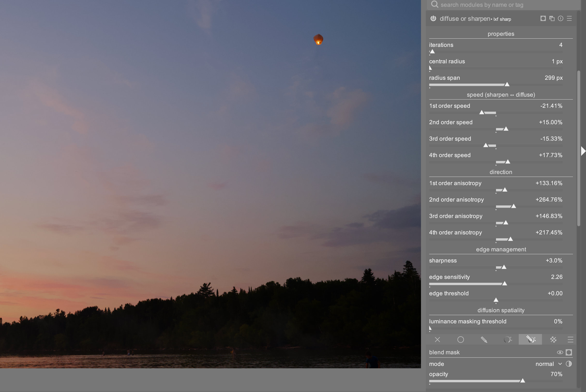The height and width of the screenshot is (392, 586).
Task: Select the uniformly blend circle icon
Action: coord(461,340)
